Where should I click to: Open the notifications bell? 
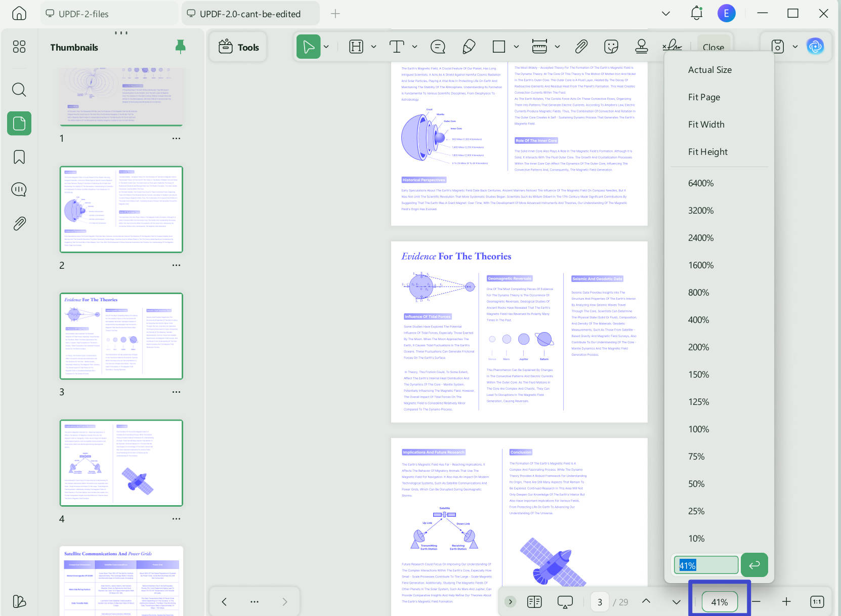(x=697, y=14)
